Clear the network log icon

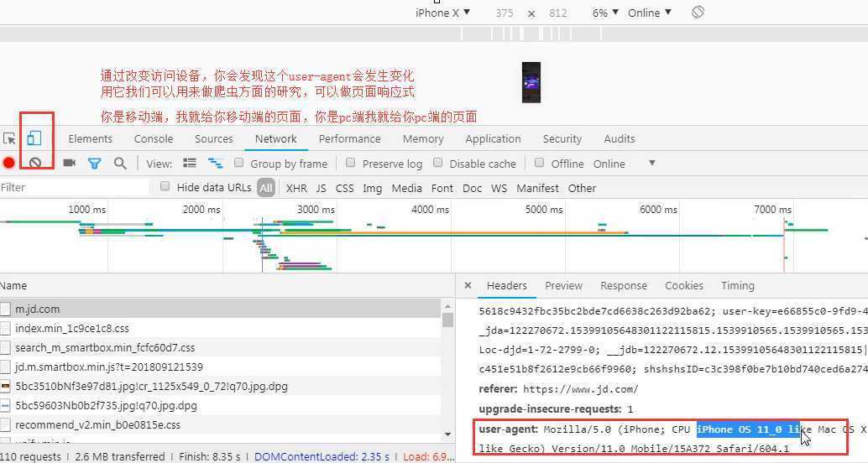[x=35, y=164]
